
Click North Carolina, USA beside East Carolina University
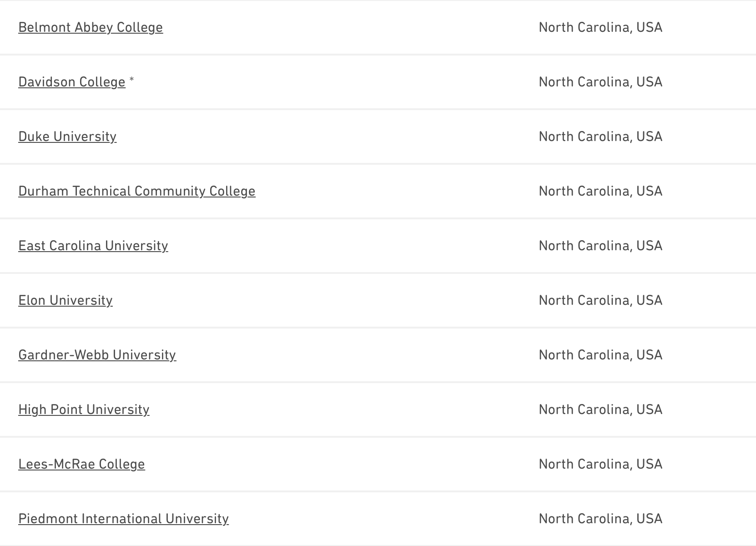click(x=600, y=246)
